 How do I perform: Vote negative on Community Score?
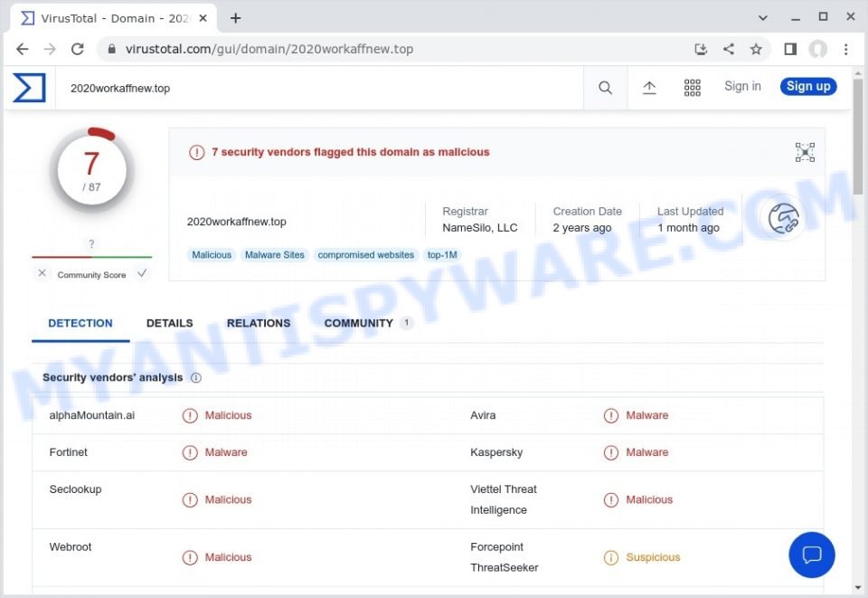[42, 273]
